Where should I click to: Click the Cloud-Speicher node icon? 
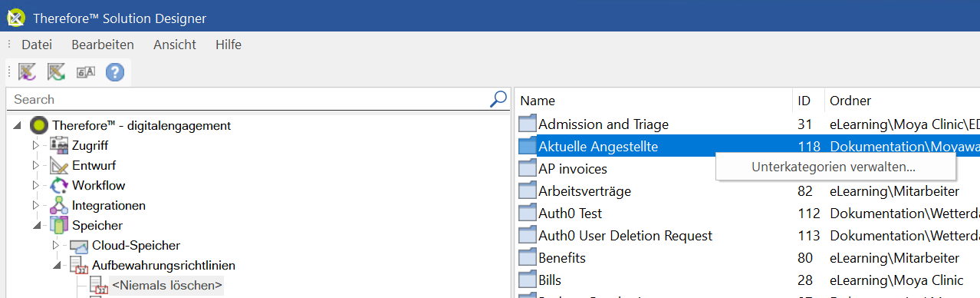click(x=79, y=246)
